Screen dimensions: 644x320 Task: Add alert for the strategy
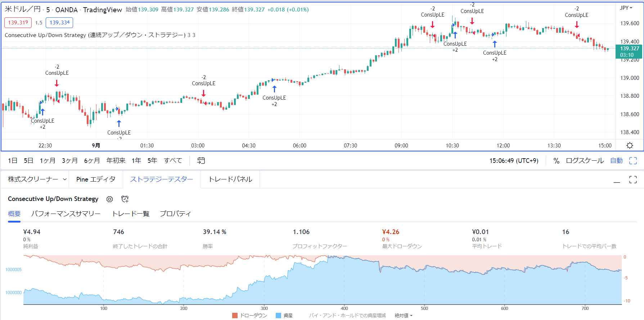click(x=125, y=199)
